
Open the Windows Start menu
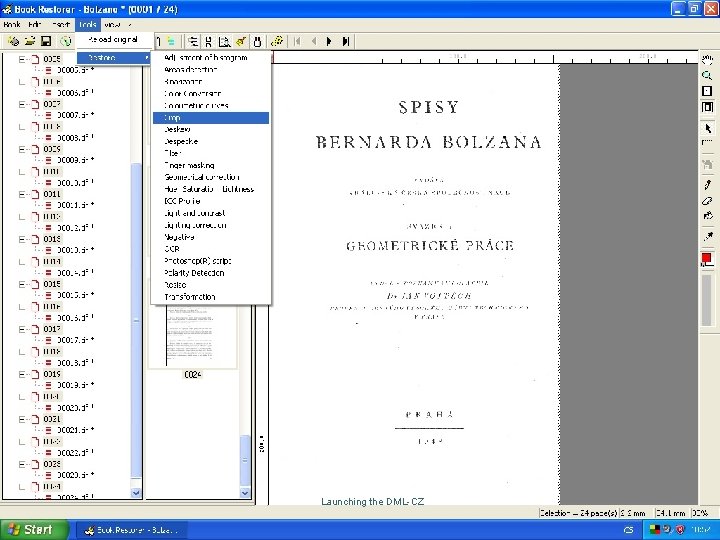coord(34,529)
